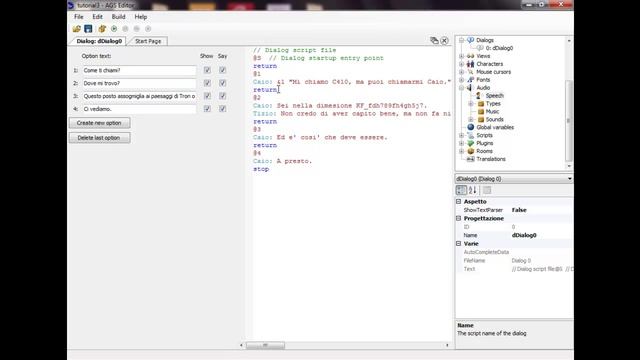Viewport: 640px width, 360px height.
Task: Select the Views node icon
Action: pyautogui.click(x=471, y=56)
